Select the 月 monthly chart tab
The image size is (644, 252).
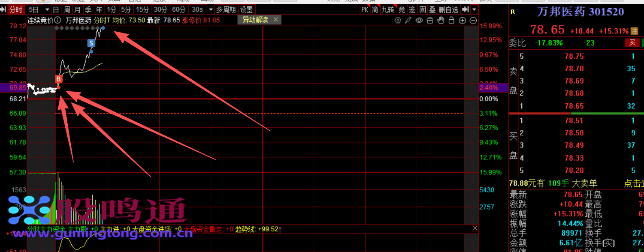click(77, 9)
